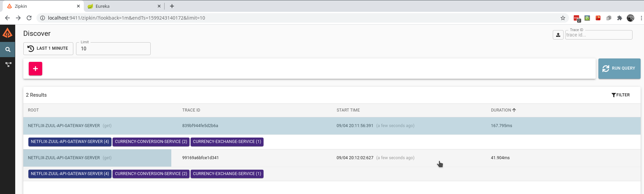644x194 pixels.
Task: Click NETFLIX-ZUUL-API-GATEWAY-SERVER (4) badge in the first trace
Action: pos(70,142)
